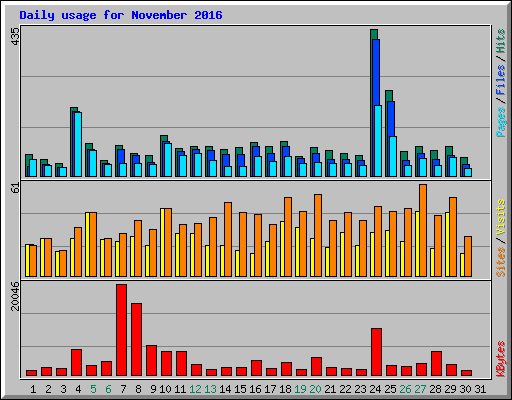
Task: Select the red KBytes bar for day 8
Action: [136, 339]
